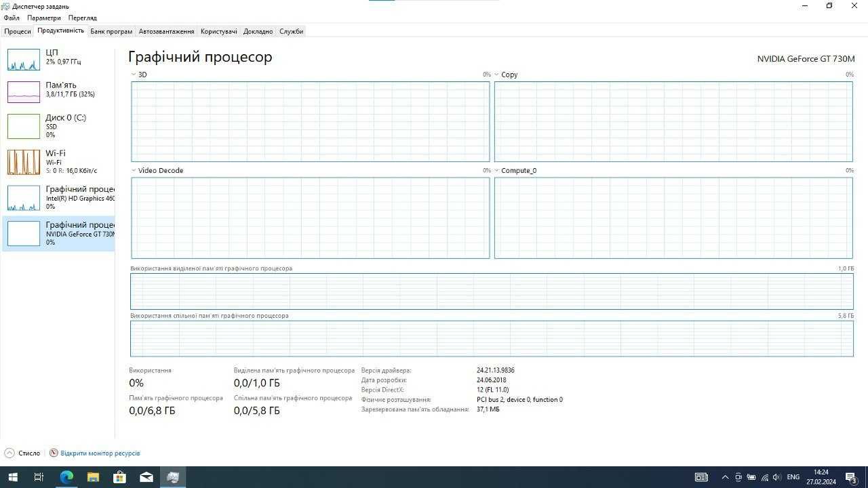Open the Перегляд menu
This screenshot has height=488, width=868.
pyautogui.click(x=82, y=18)
